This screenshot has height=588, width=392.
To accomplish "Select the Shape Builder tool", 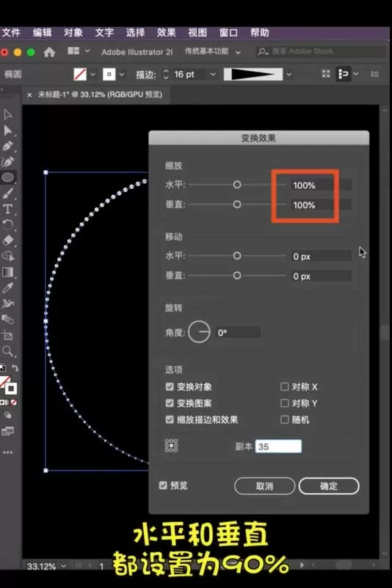I will pos(8,256).
